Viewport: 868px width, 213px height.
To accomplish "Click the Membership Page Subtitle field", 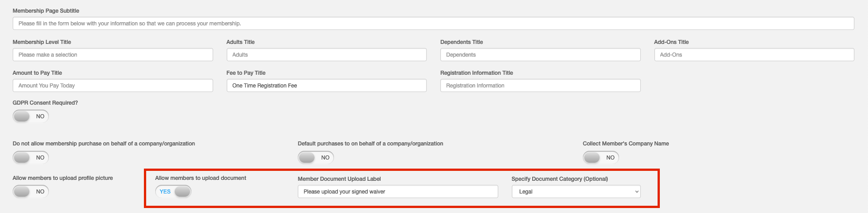I will click(x=433, y=24).
